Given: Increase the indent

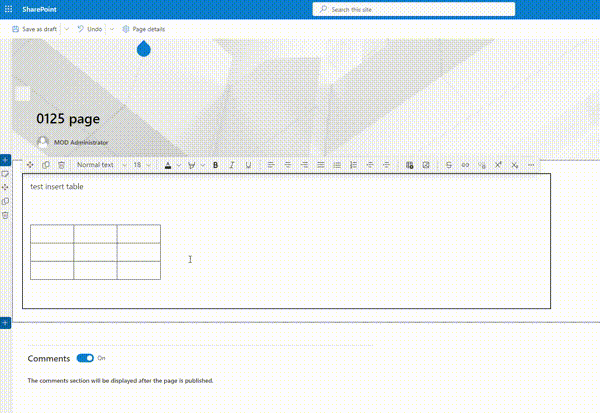Looking at the screenshot, I should click(x=386, y=165).
